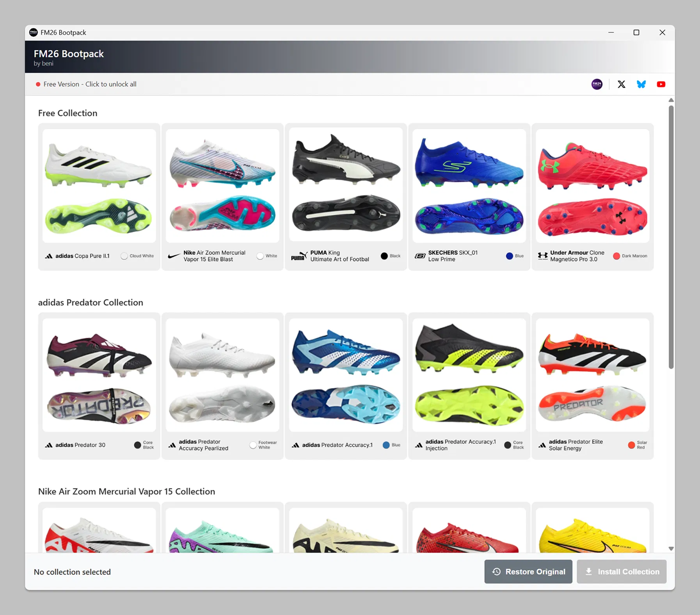
Task: Open the FM24 community site icon
Action: coord(597,84)
